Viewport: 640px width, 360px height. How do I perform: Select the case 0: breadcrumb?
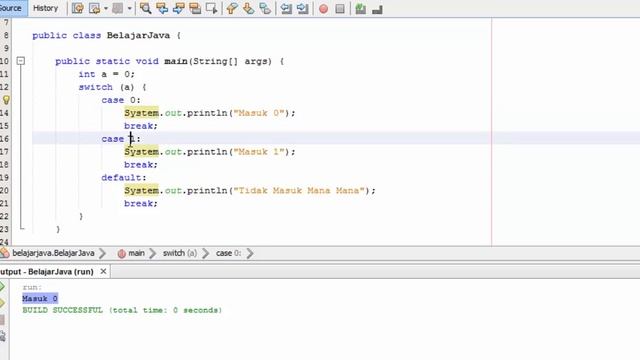[228, 253]
